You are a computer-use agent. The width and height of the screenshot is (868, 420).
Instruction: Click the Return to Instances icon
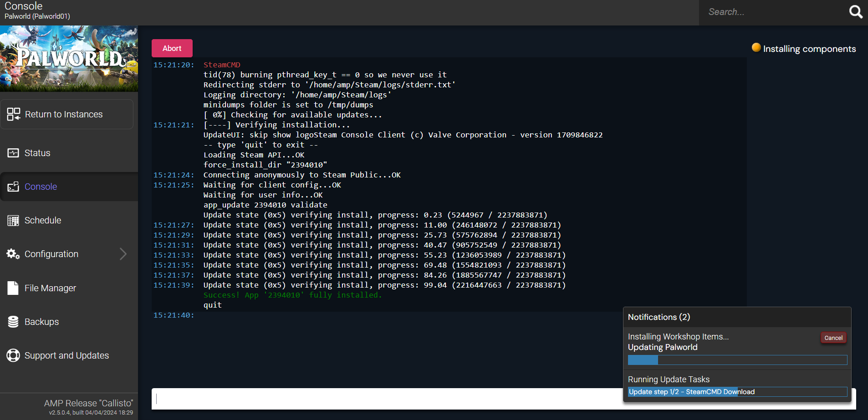[x=14, y=114]
